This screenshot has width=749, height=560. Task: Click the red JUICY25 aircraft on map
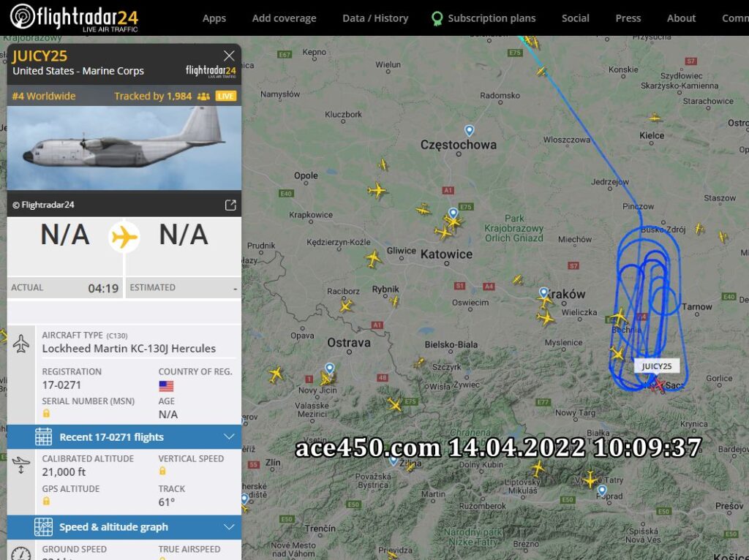(x=659, y=385)
